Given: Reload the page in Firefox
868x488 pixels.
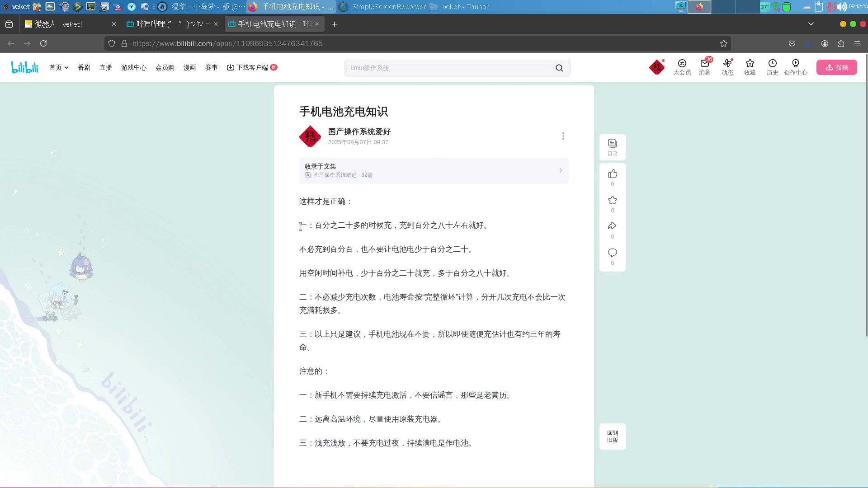Looking at the screenshot, I should tap(43, 43).
